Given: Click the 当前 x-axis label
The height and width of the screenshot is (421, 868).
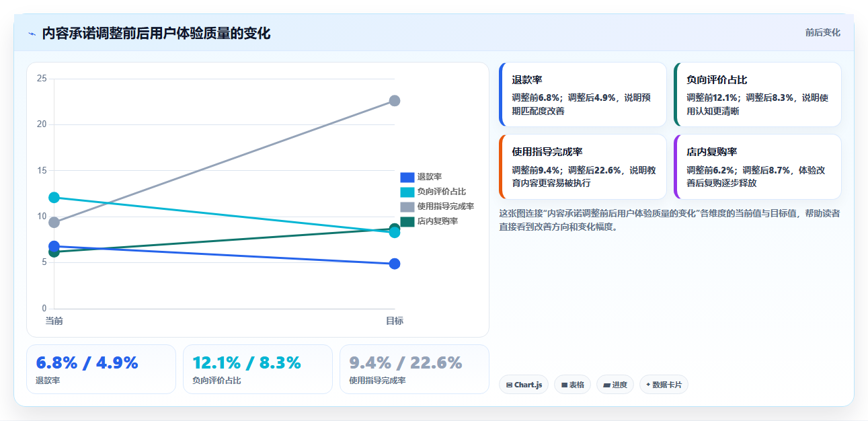Looking at the screenshot, I should (x=54, y=321).
